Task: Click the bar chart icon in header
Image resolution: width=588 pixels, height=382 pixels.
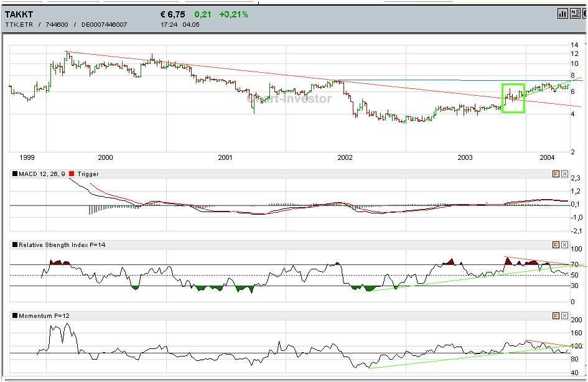Action: (562, 13)
